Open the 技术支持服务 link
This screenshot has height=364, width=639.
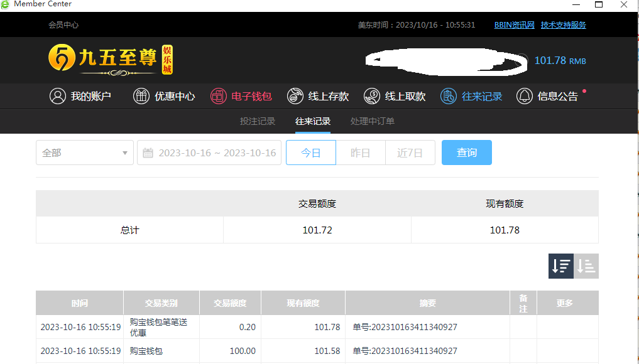tap(563, 25)
